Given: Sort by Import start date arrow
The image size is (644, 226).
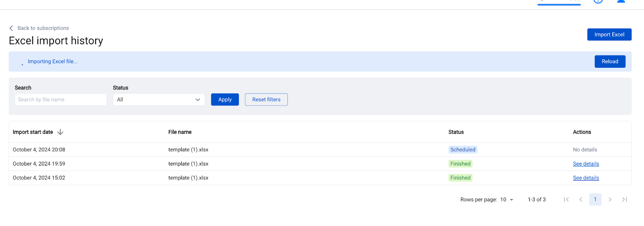Looking at the screenshot, I should pyautogui.click(x=60, y=132).
